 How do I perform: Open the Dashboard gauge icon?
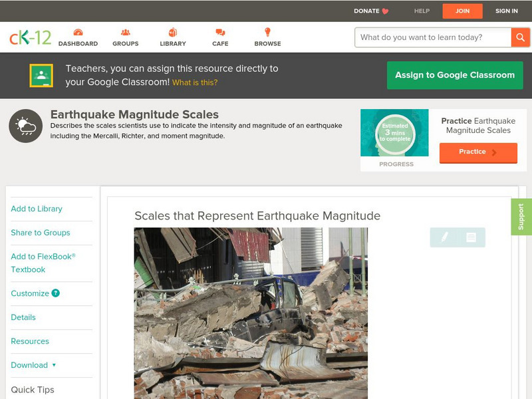78,32
